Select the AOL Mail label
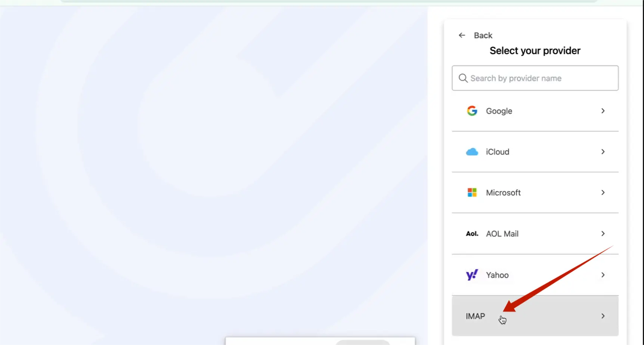Screen dimensions: 644x345 [x=502, y=234]
